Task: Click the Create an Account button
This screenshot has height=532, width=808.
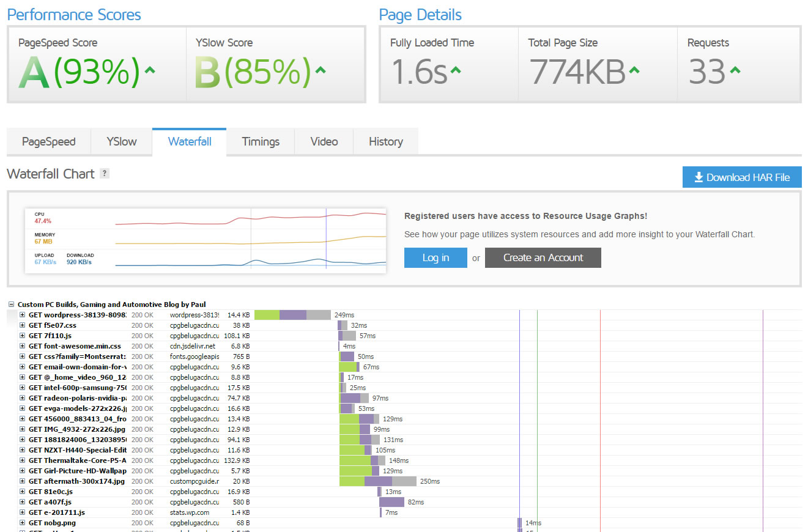Action: tap(543, 257)
